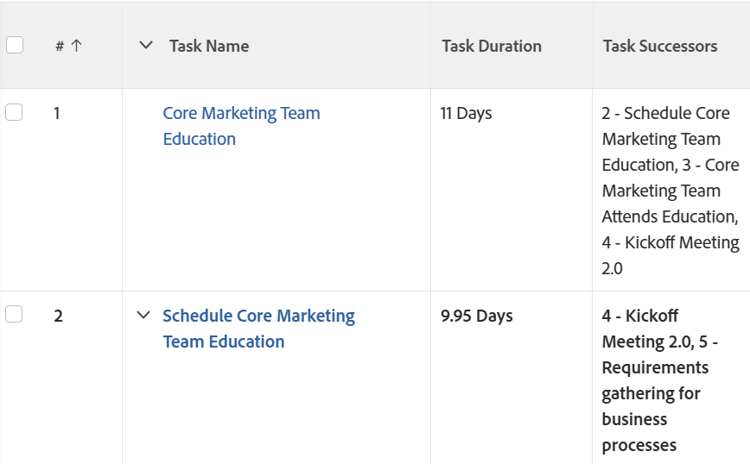This screenshot has height=464, width=750.
Task: Click the divider between Task Name and Task Duration headers
Action: coord(431,46)
